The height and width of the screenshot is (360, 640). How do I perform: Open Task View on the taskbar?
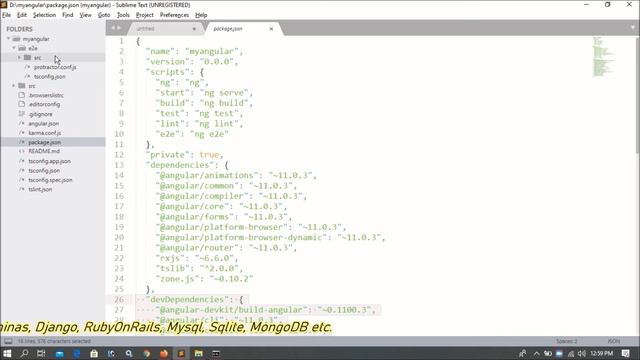pos(41,353)
